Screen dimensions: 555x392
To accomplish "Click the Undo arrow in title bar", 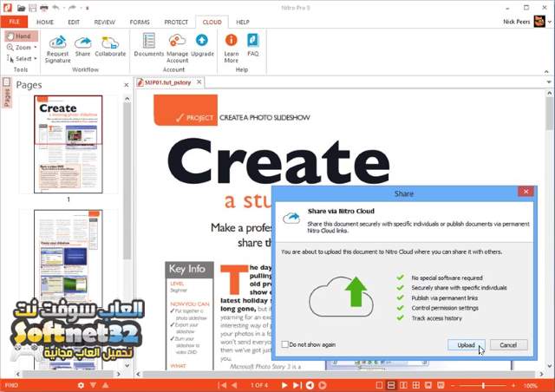I will click(x=55, y=8).
